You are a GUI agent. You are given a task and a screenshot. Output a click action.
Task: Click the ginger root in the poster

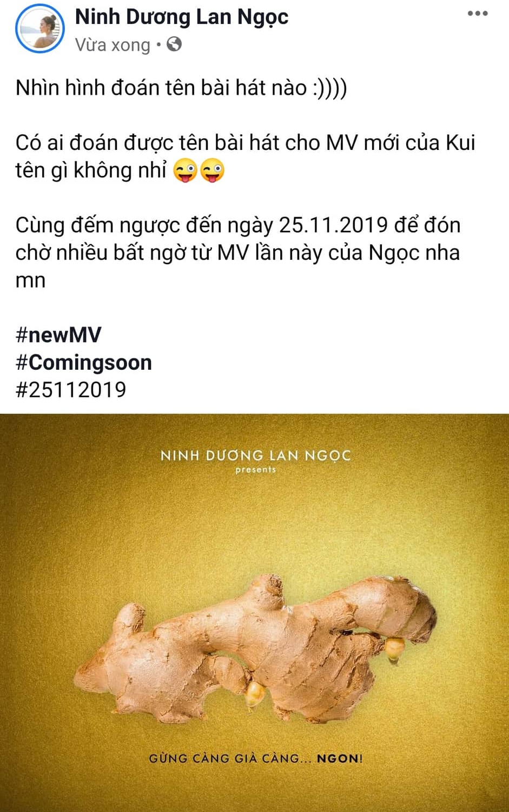[254, 650]
